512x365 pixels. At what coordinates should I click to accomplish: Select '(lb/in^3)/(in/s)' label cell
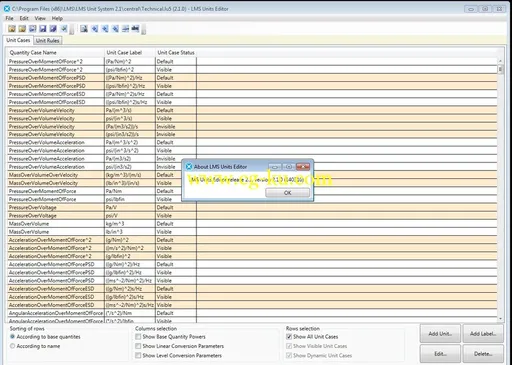pos(130,183)
